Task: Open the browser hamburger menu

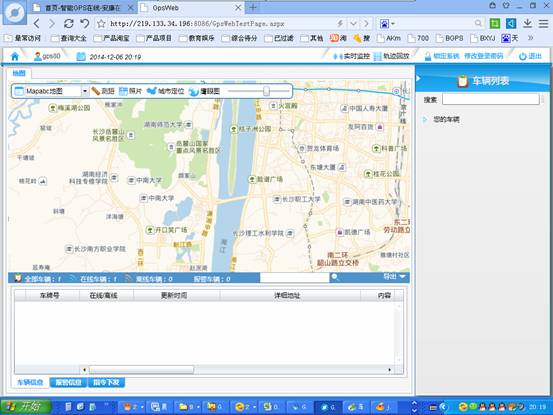Action: click(x=543, y=24)
